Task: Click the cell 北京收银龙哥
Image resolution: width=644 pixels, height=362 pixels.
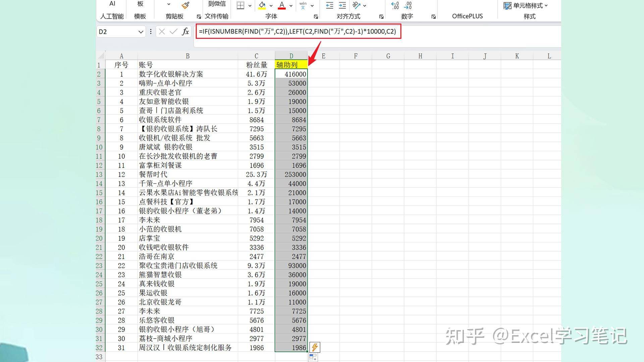Action: pyautogui.click(x=188, y=302)
